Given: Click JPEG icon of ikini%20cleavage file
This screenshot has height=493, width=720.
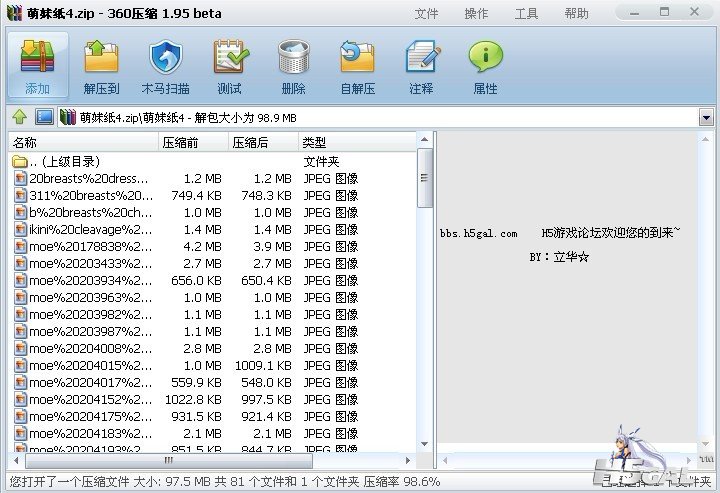Looking at the screenshot, I should (20, 229).
